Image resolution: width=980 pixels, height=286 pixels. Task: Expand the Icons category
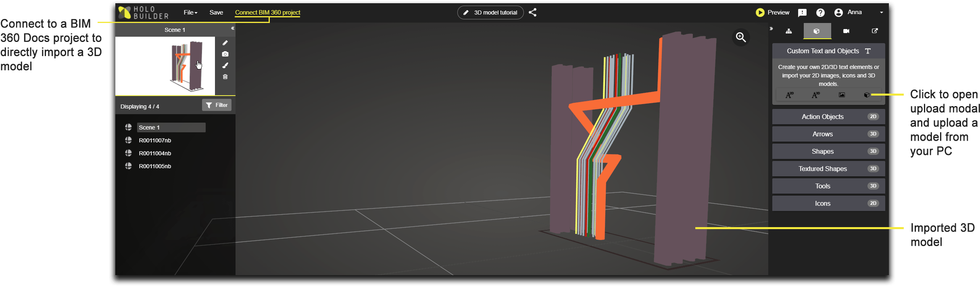[828, 203]
